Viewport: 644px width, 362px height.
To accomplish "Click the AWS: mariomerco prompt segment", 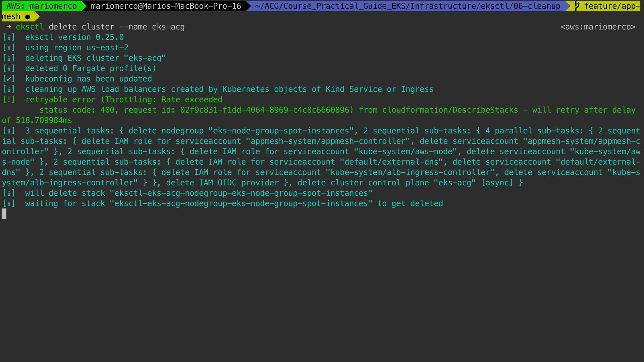I will coord(41,6).
